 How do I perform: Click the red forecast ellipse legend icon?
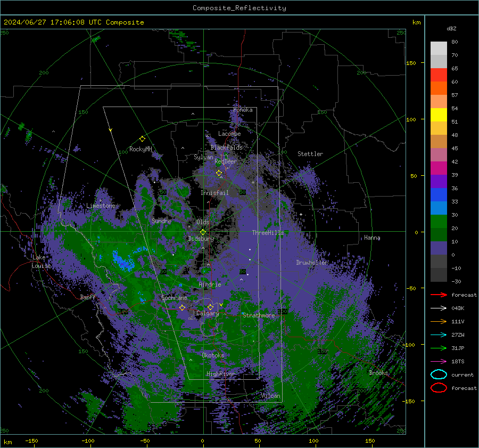pos(439,388)
